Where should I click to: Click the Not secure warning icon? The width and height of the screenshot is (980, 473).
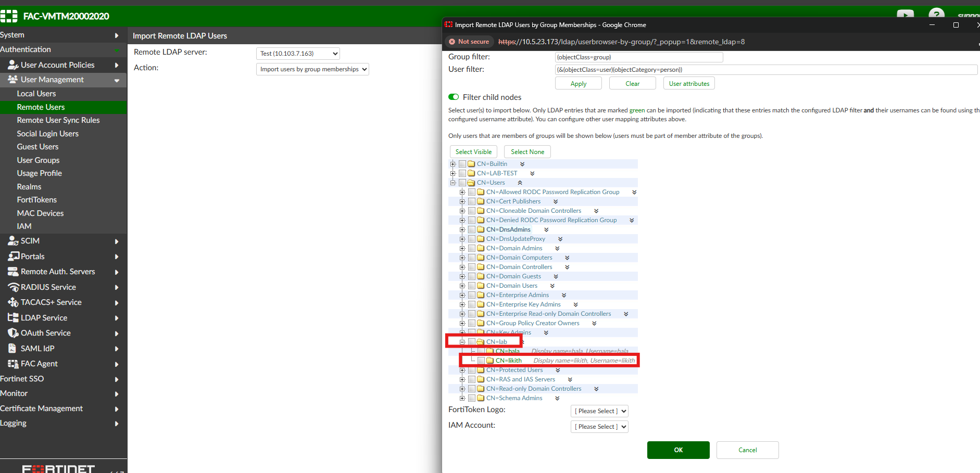tap(452, 42)
